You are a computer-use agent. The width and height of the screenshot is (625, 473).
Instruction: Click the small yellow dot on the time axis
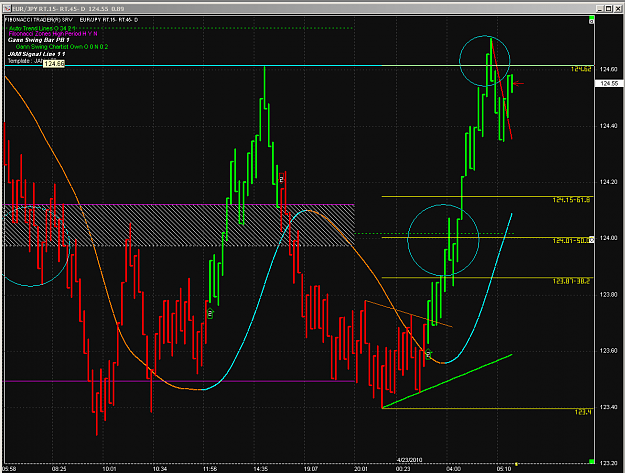(516, 464)
